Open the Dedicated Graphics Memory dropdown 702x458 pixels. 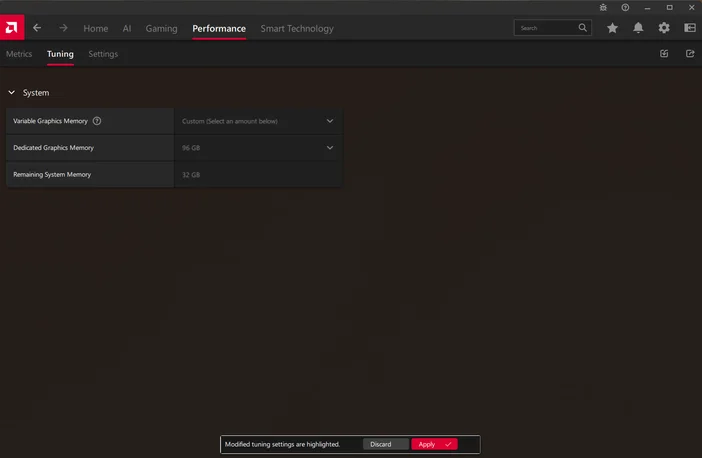(x=329, y=148)
